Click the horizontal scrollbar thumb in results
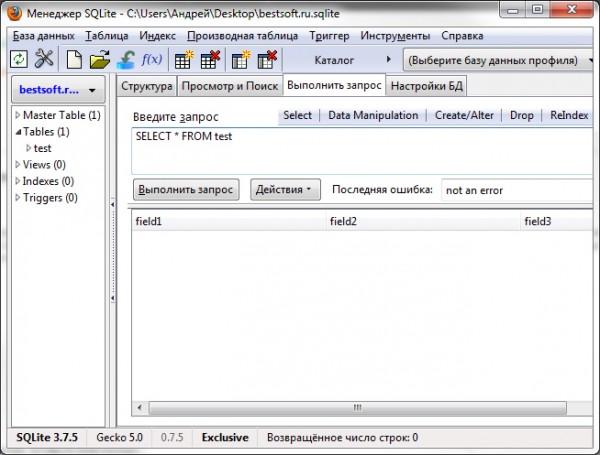 coord(357,408)
